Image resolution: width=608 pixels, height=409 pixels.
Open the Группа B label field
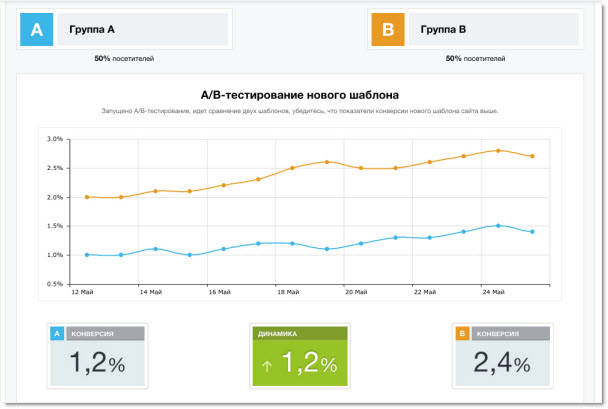pyautogui.click(x=492, y=30)
